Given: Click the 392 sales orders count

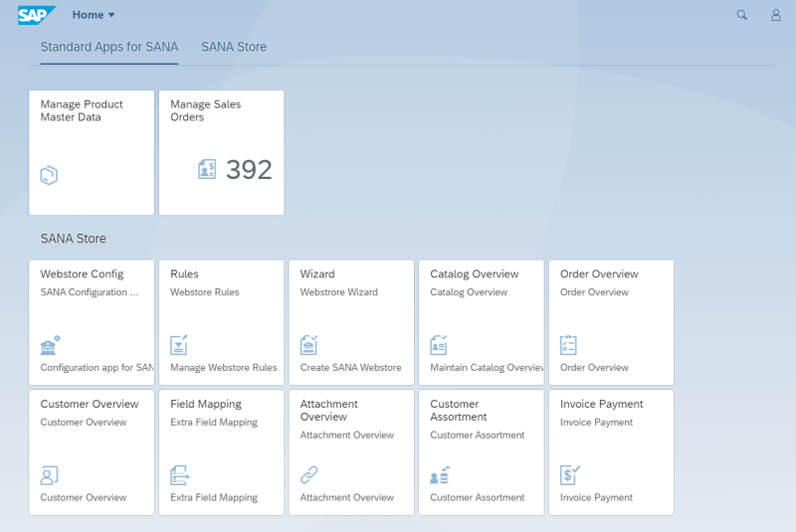Looking at the screenshot, I should [249, 169].
